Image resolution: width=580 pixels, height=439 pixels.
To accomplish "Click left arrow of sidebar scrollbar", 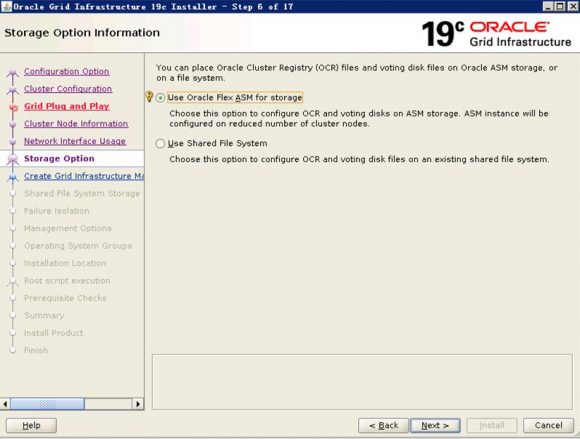I will point(5,404).
